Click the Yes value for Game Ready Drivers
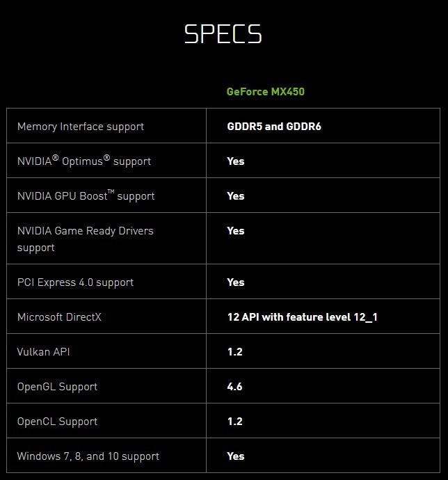This screenshot has height=480, width=448. coord(236,231)
